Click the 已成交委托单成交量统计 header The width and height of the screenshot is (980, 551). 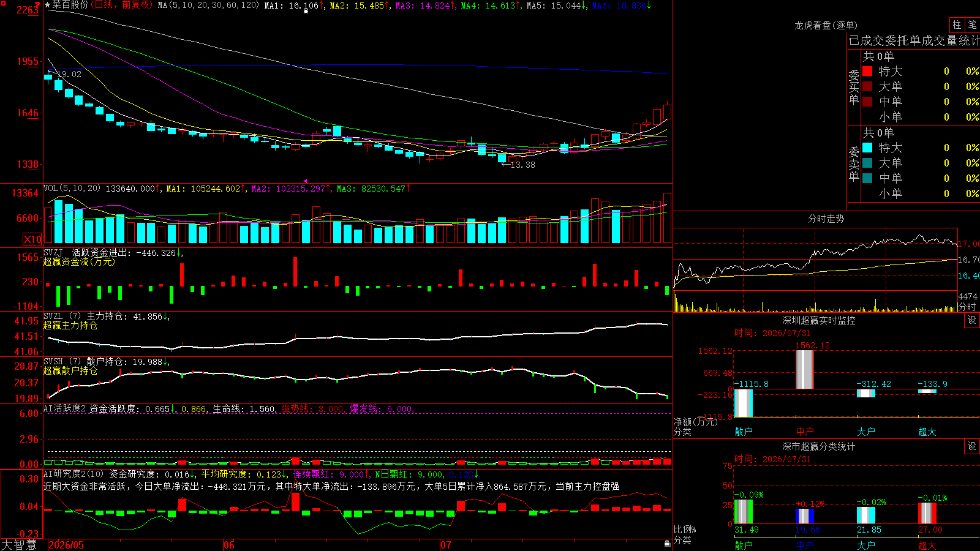[914, 40]
